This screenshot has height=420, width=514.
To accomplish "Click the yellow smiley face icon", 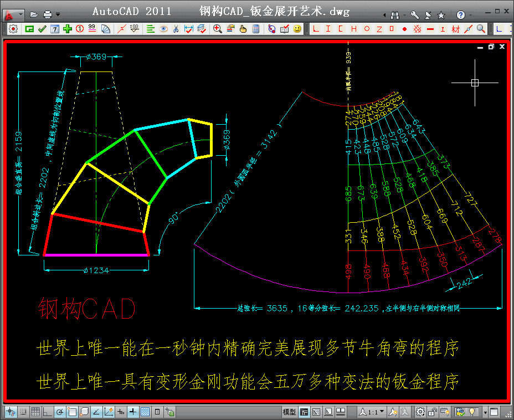I will click(297, 29).
